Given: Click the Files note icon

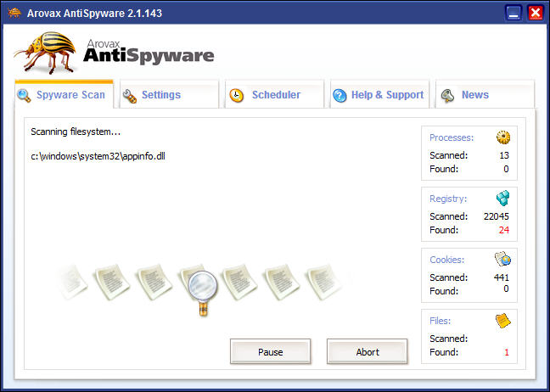Looking at the screenshot, I should [503, 321].
